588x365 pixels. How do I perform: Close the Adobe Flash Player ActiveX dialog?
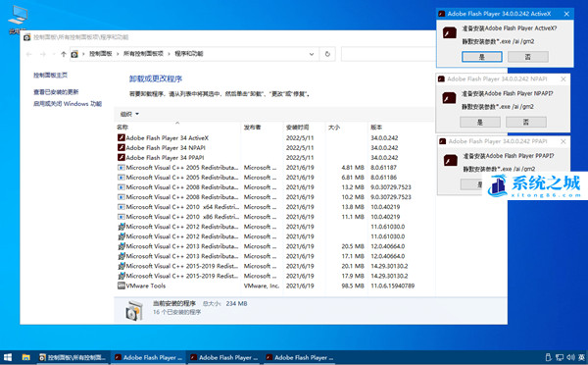tap(566, 14)
